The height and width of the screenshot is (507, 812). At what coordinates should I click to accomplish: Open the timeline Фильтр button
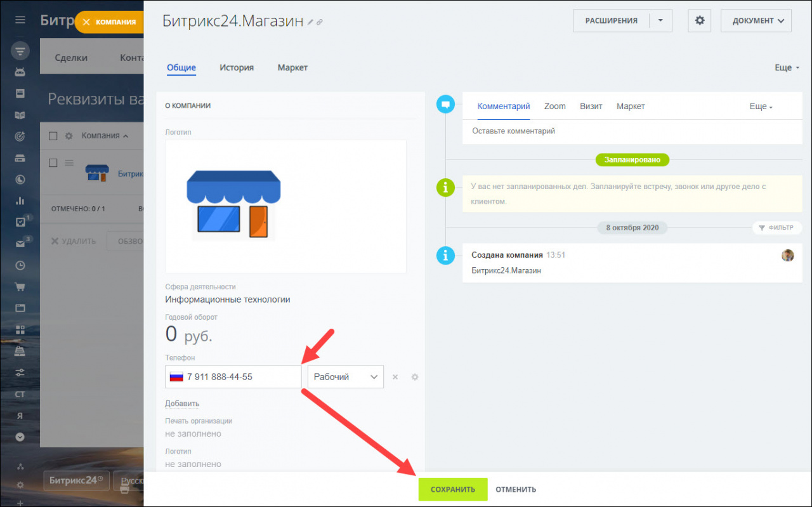(777, 227)
